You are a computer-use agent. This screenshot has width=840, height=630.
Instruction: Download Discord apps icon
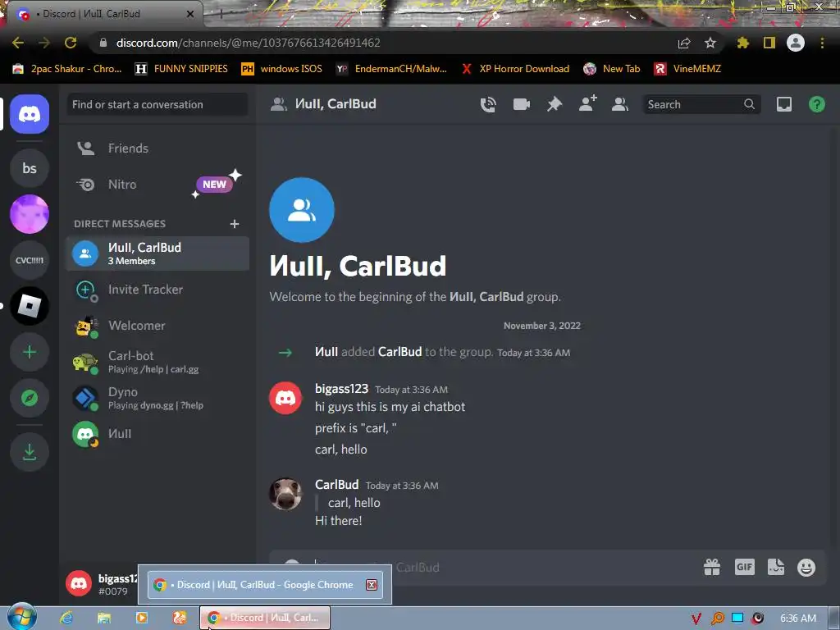pos(30,452)
